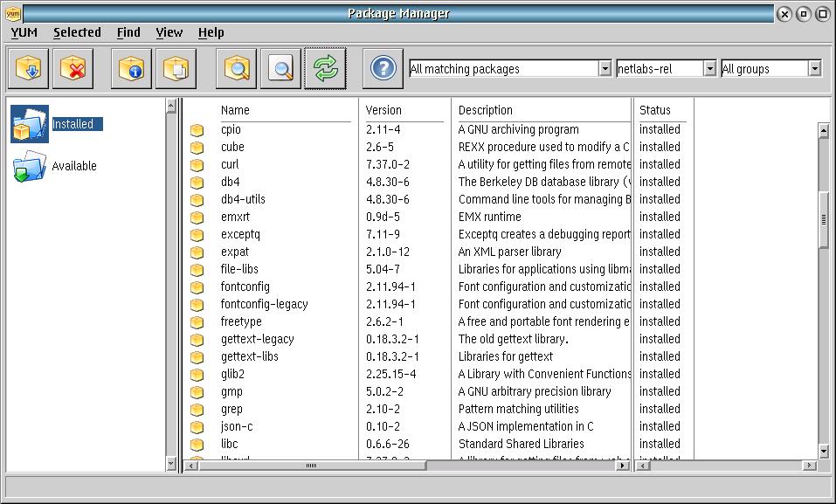Click the package icon beside cpio
This screenshot has height=504, width=836.
tap(197, 130)
